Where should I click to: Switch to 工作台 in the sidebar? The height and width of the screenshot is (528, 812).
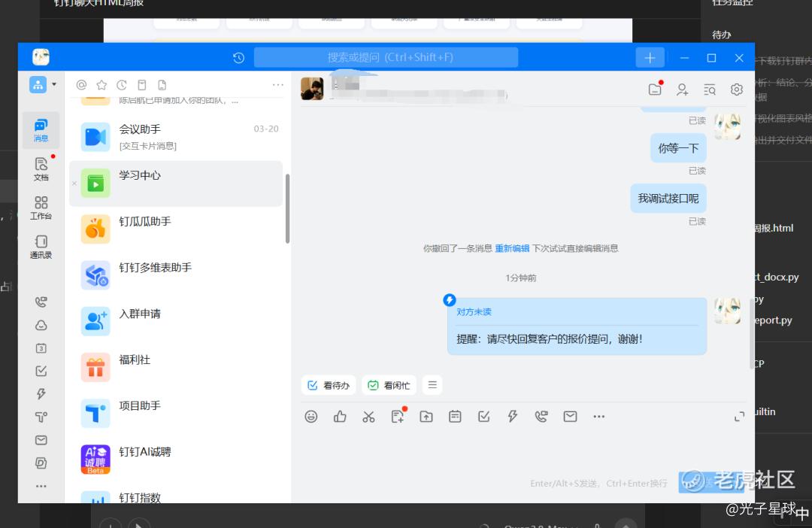click(41, 208)
